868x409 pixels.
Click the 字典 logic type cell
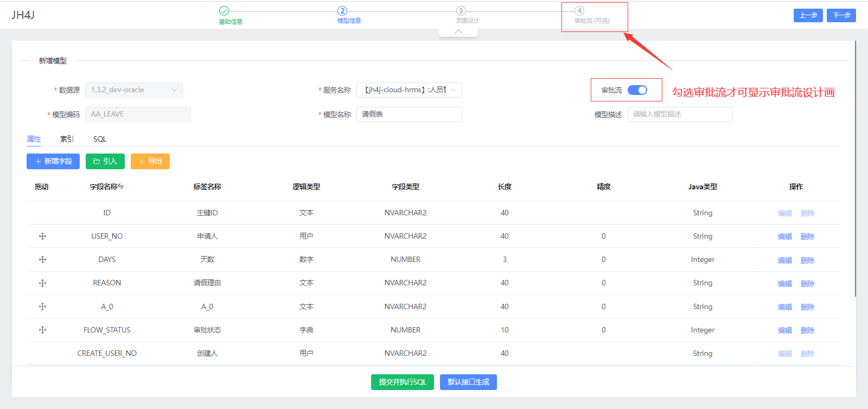pos(307,330)
